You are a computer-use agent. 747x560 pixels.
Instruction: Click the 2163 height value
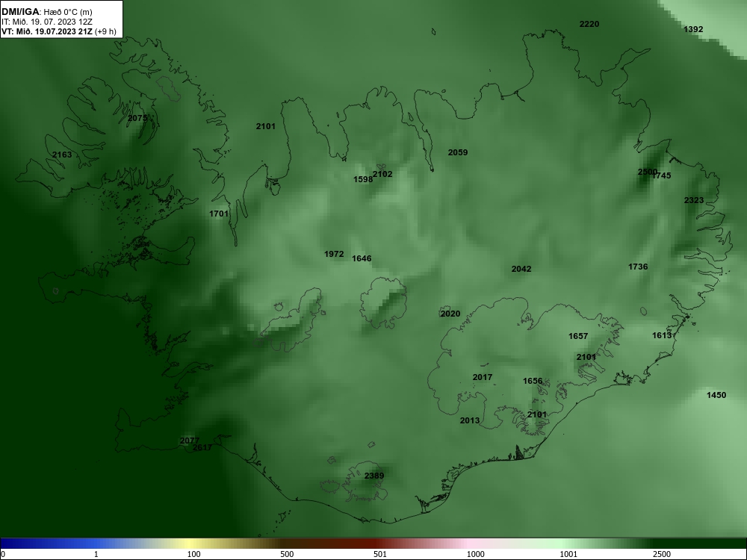coord(62,155)
